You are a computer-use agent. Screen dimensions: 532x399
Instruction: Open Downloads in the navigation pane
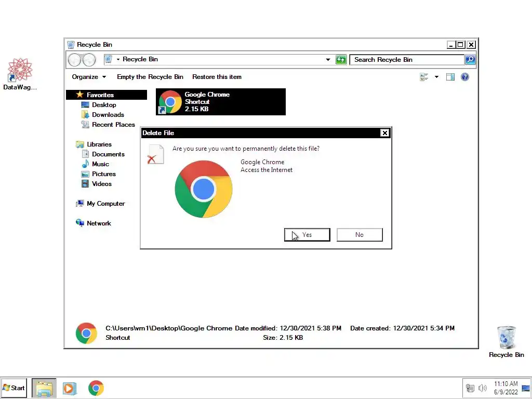coord(108,115)
